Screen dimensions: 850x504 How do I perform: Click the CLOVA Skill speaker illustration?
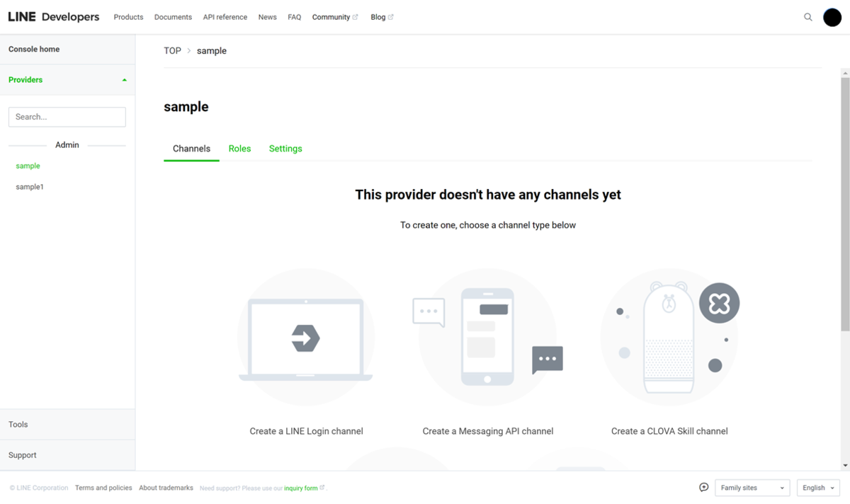pos(669,338)
